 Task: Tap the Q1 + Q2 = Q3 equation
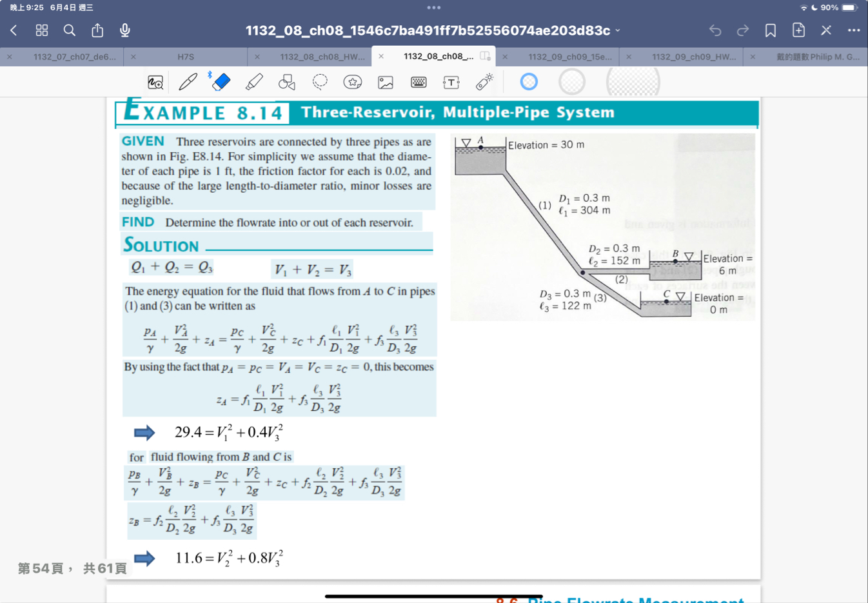[x=172, y=267]
